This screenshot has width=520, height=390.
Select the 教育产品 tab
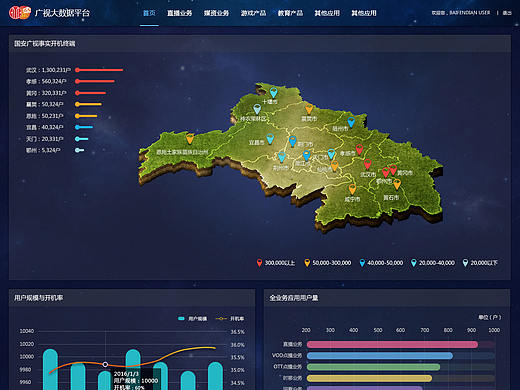(x=290, y=13)
